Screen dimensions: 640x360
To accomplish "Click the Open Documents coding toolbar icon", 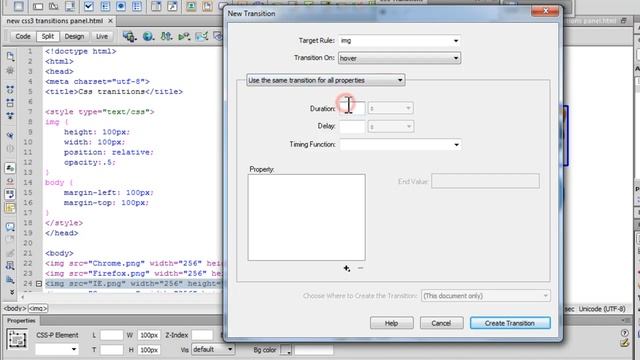I will pyautogui.click(x=10, y=56).
